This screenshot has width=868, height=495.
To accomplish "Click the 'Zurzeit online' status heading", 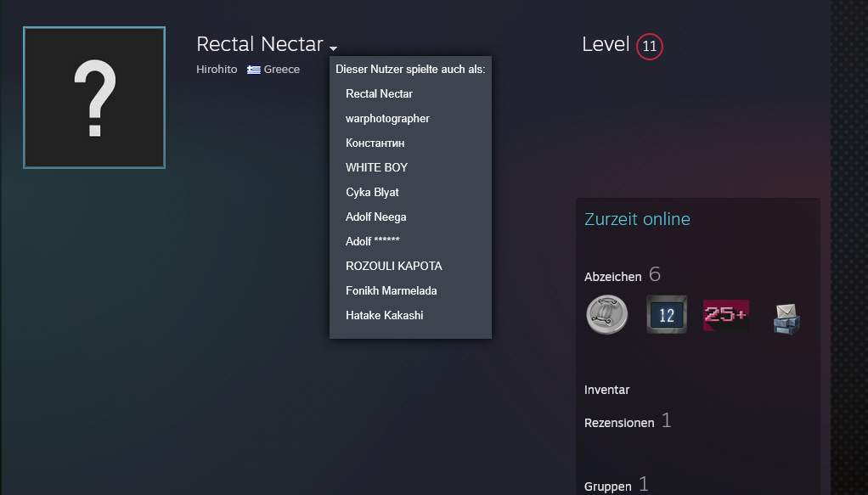I will 637,219.
